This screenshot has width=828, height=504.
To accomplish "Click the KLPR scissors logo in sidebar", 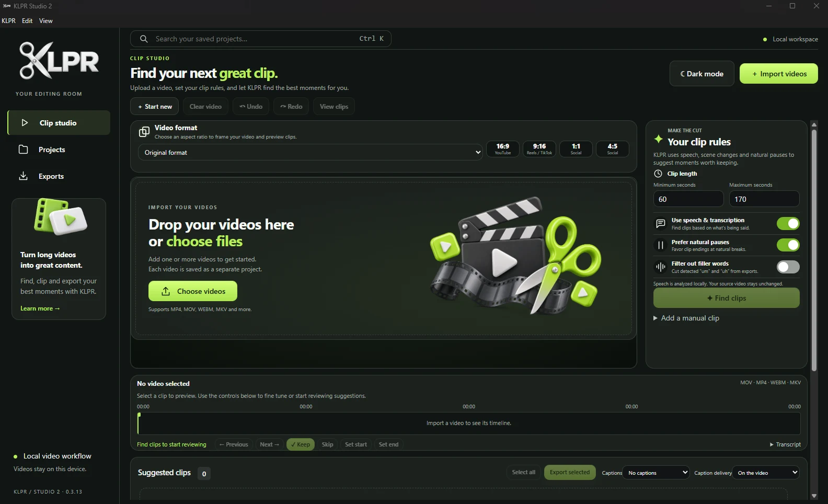I will pos(59,61).
